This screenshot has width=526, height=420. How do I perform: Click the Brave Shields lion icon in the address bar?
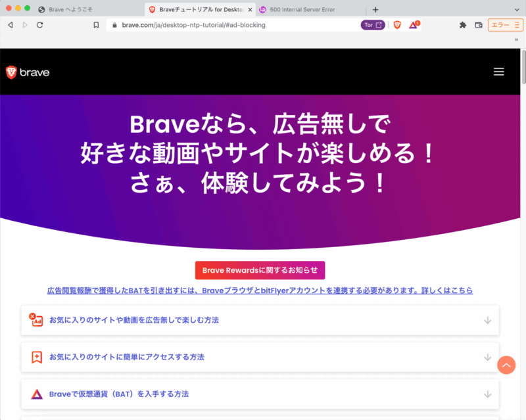pyautogui.click(x=397, y=25)
